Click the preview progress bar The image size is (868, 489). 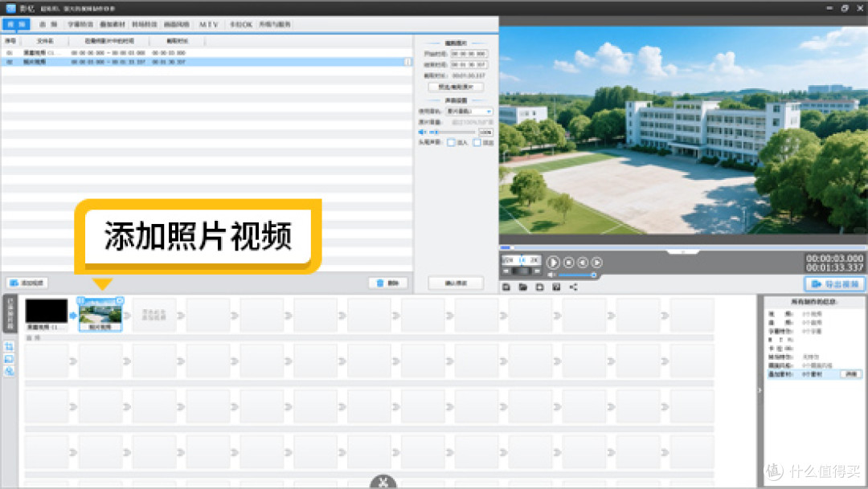(683, 247)
